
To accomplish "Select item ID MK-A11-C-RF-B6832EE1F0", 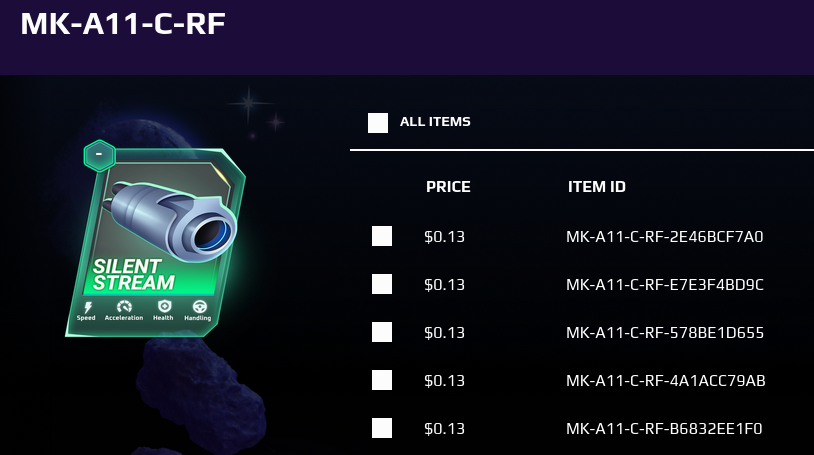I will (x=664, y=429).
